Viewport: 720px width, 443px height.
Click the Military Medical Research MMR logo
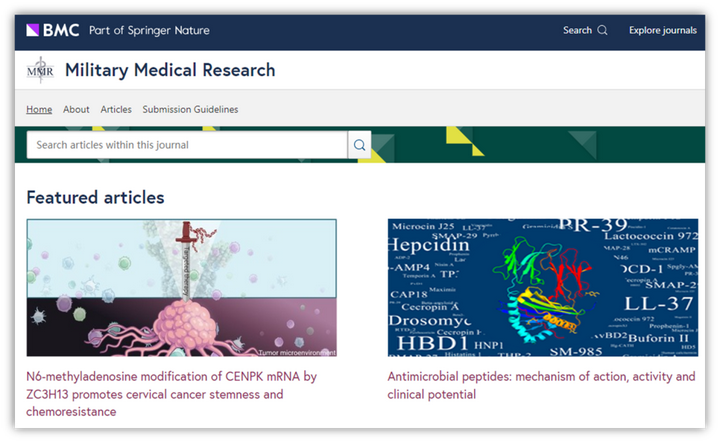point(40,70)
